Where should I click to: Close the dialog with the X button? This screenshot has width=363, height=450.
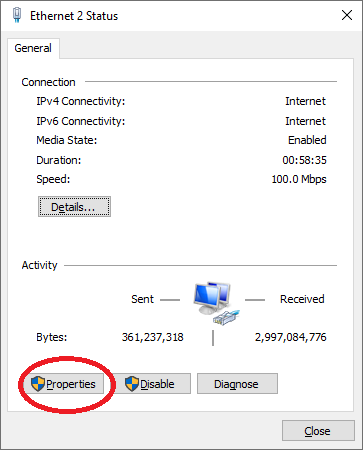(347, 15)
